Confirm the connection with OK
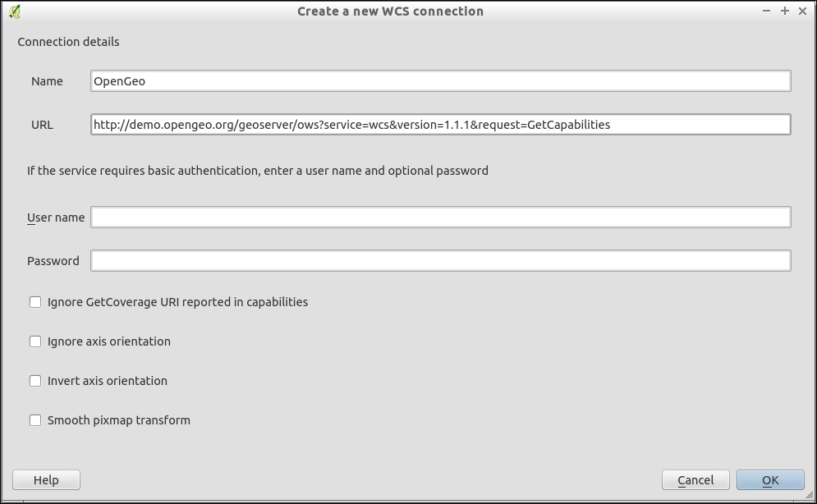 coord(770,480)
